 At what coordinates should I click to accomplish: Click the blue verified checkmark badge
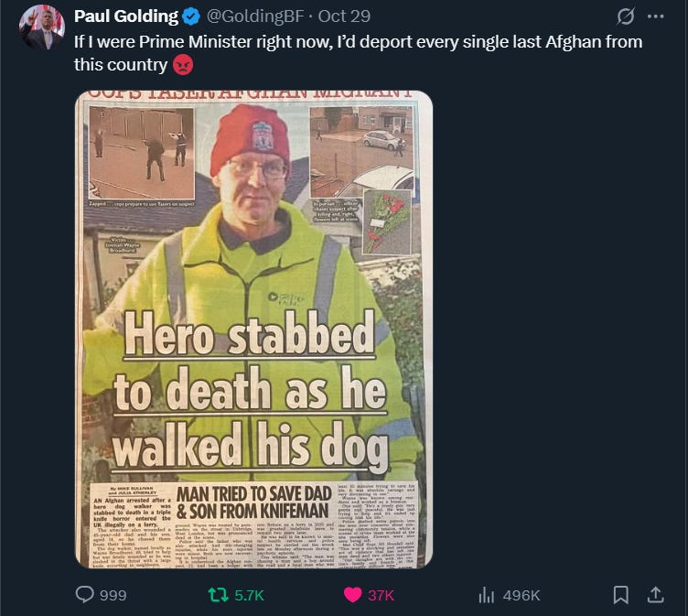coord(191,16)
